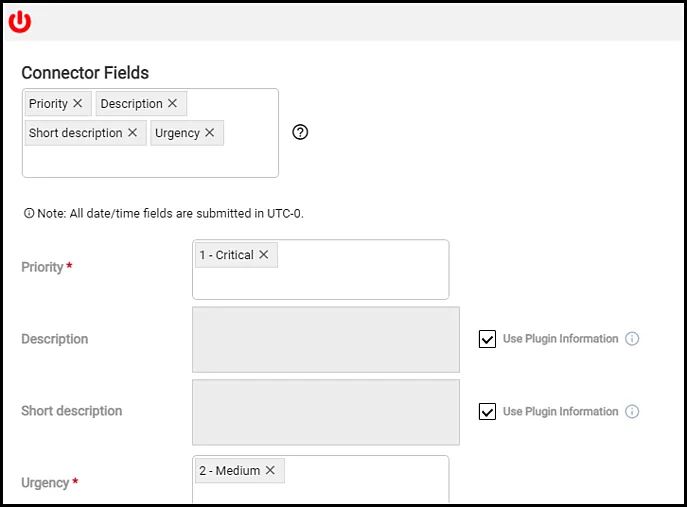Remove the 2 - Medium urgency value
Image resolution: width=687 pixels, height=507 pixels.
270,470
